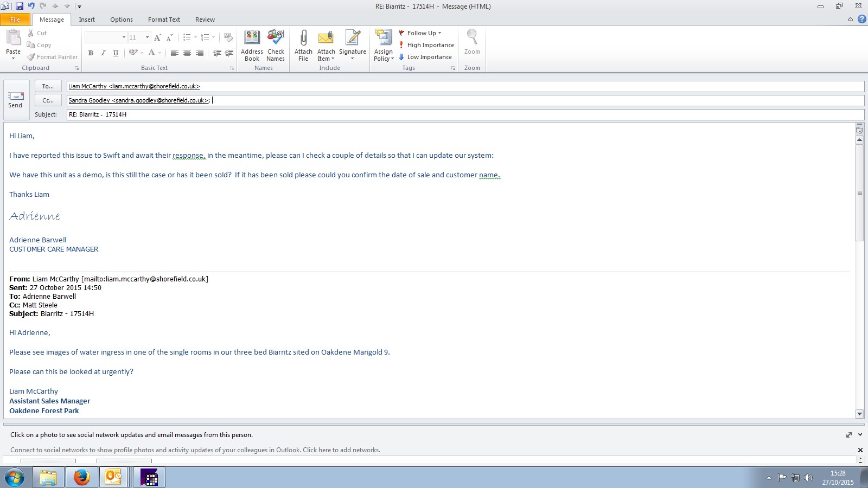Expand the People Pane fullscreen icon
The width and height of the screenshot is (868, 488).
point(848,435)
